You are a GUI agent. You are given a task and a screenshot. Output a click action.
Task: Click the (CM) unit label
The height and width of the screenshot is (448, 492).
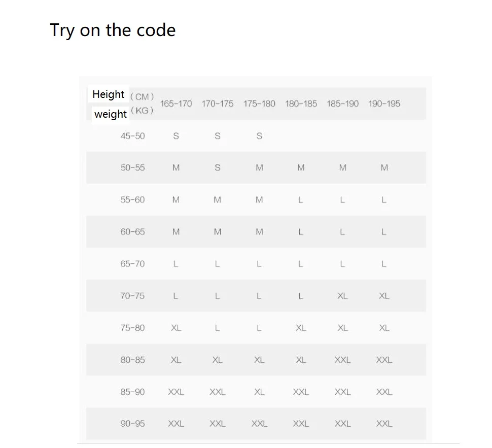point(142,96)
